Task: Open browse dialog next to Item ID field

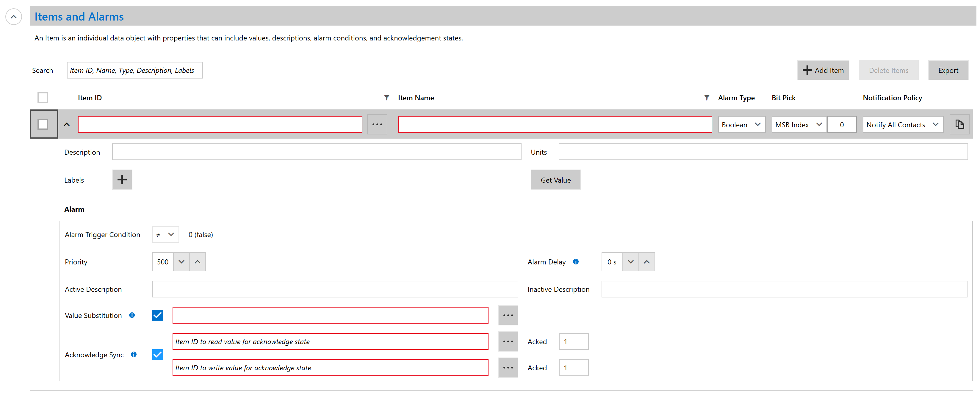Action: pos(377,124)
